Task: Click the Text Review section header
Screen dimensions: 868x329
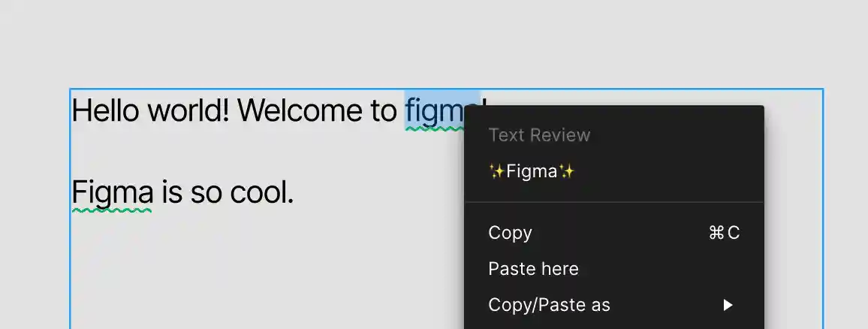Action: click(x=539, y=135)
